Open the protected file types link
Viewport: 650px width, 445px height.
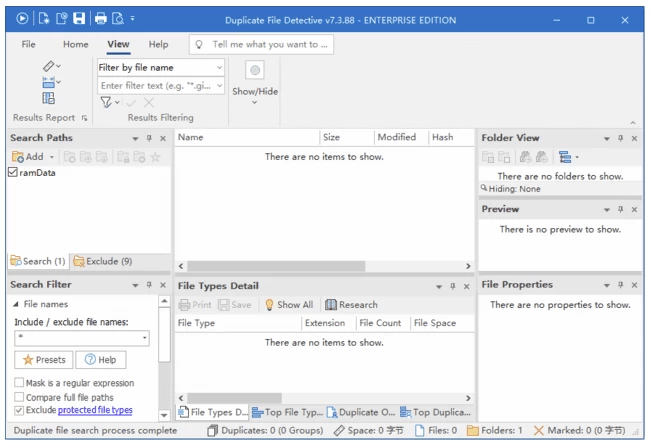pos(95,410)
